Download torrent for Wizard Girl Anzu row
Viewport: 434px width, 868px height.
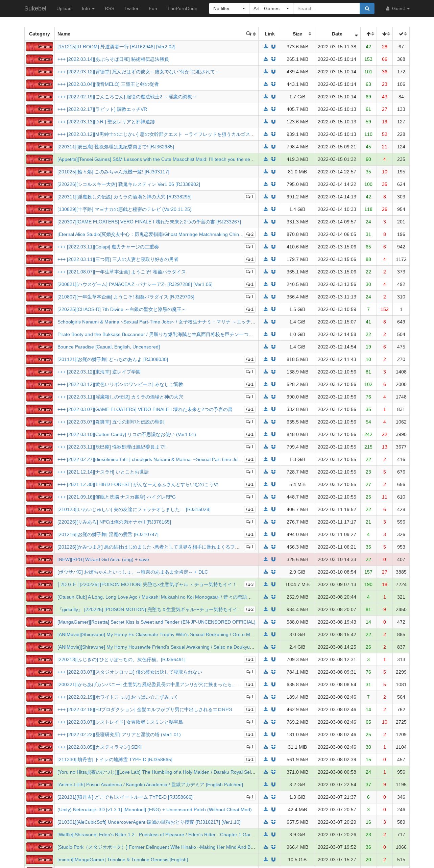pyautogui.click(x=266, y=559)
